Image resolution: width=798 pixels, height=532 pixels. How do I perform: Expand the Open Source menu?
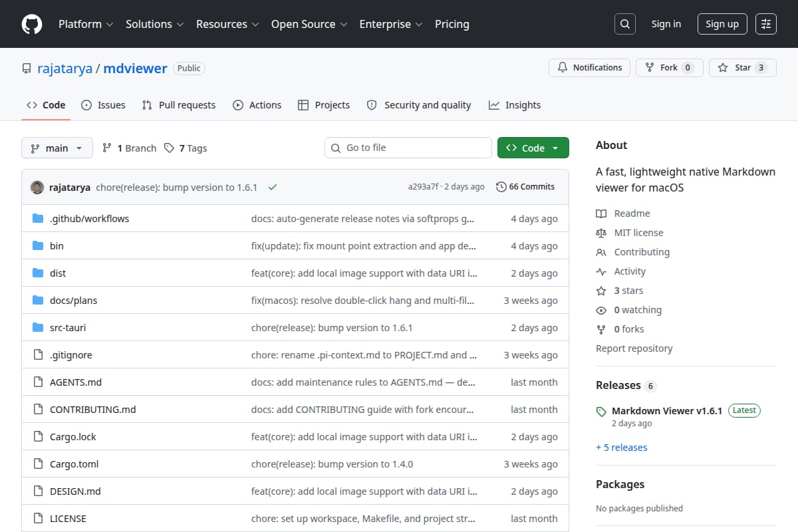[309, 24]
